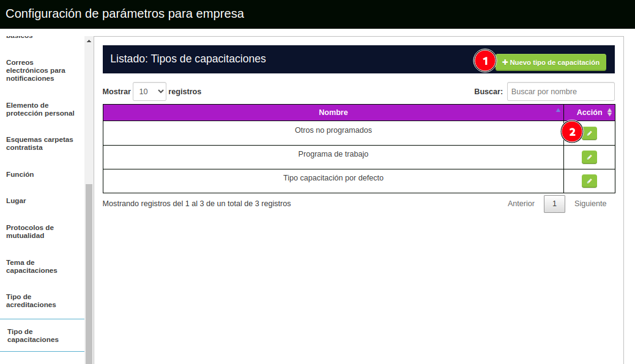Click the sidebar scroll-up arrow
The height and width of the screenshot is (364, 635).
(x=89, y=41)
